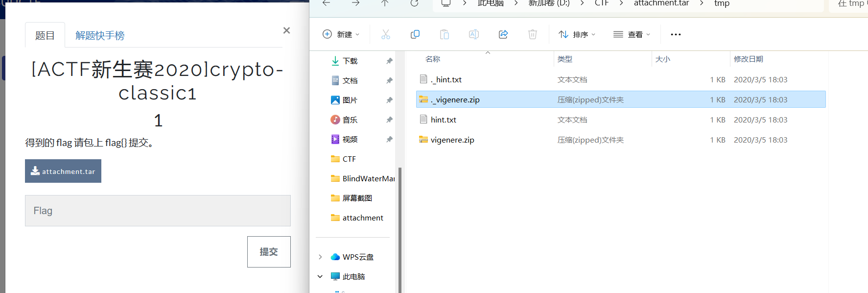The image size is (868, 293).
Task: Click the Share icon in Explorer toolbar
Action: click(x=503, y=34)
